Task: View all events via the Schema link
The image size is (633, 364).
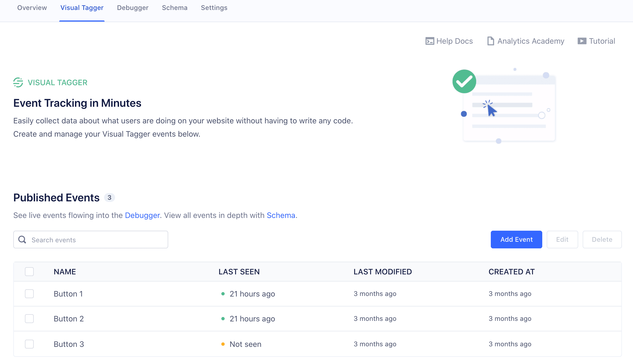Action: [281, 215]
